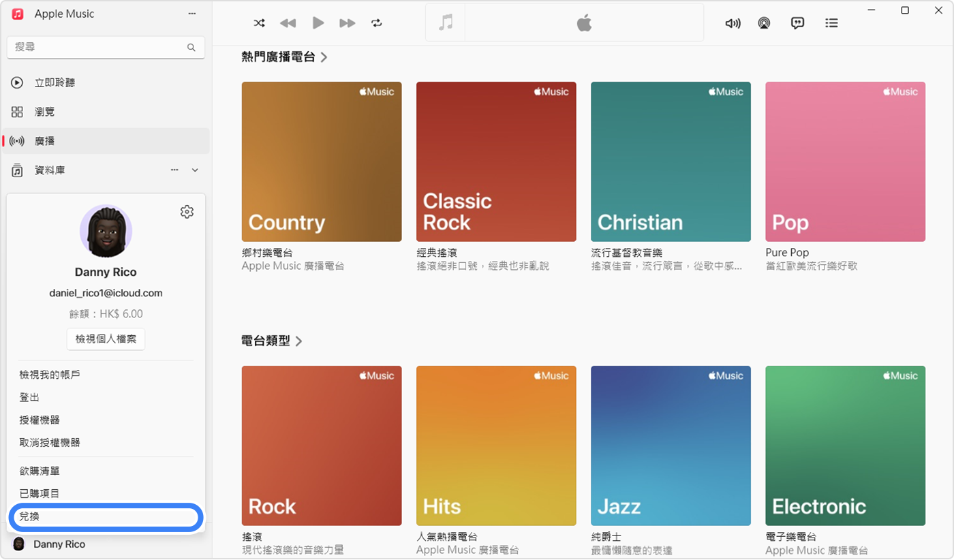Image resolution: width=954 pixels, height=560 pixels.
Task: Focus the 搜尋 search field
Action: click(x=106, y=47)
